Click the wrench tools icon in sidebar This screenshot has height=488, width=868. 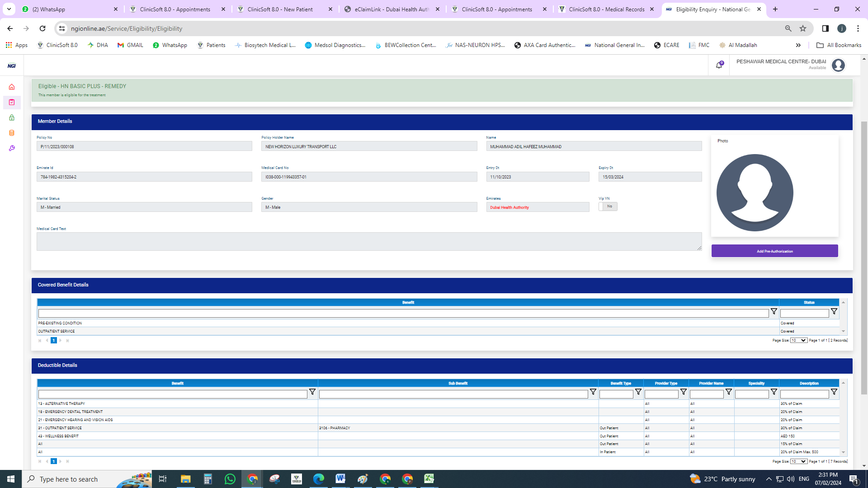[12, 148]
